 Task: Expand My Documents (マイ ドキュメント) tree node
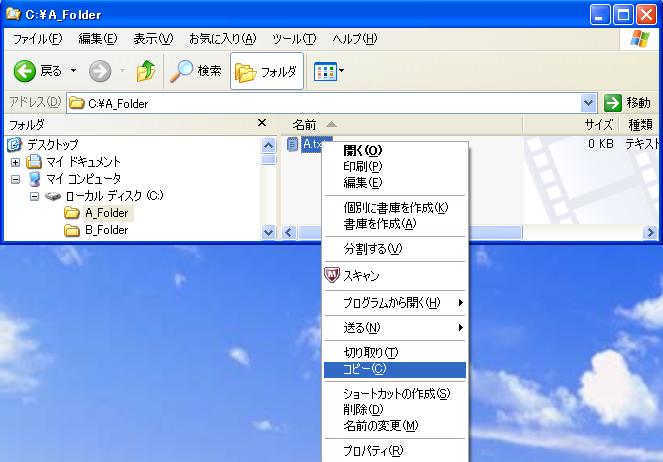tap(15, 162)
